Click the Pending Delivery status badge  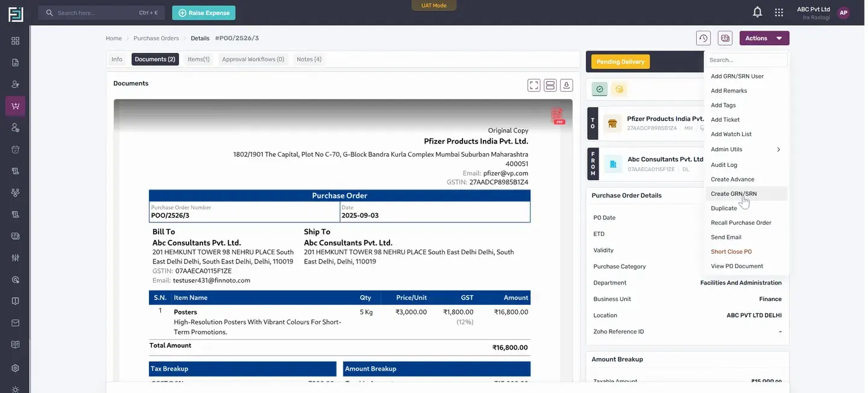point(620,61)
